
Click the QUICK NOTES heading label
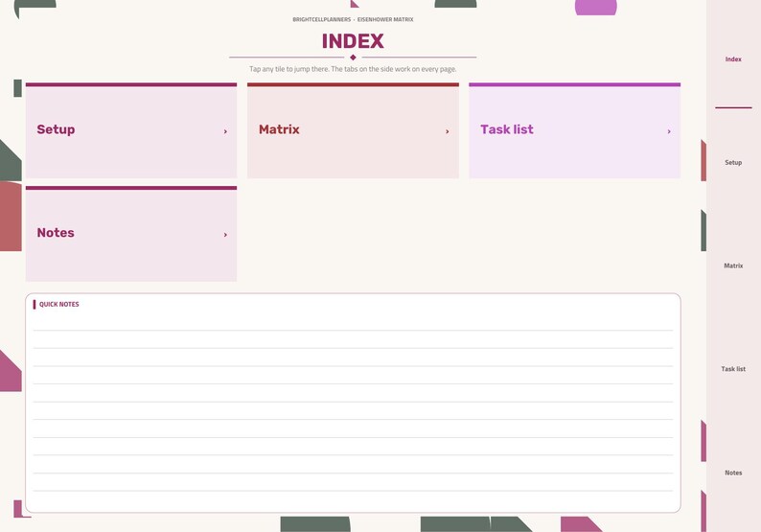point(58,305)
